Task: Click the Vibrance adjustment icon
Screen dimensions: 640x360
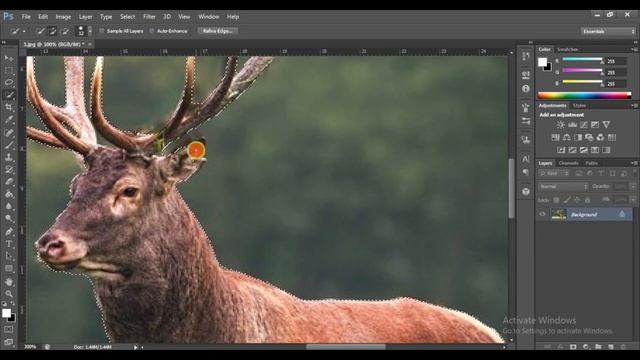Action: coord(606,125)
